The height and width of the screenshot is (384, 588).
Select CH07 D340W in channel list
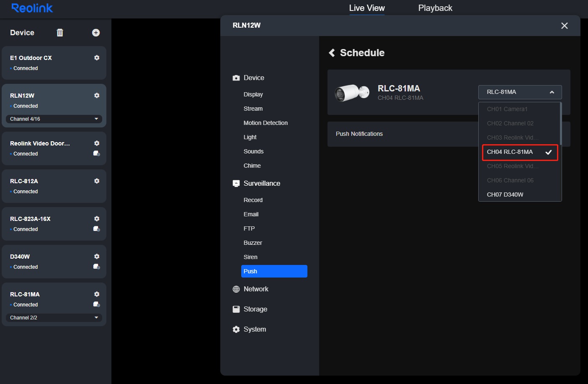[519, 195]
